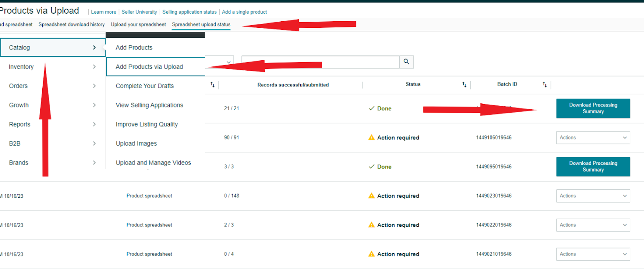Click Action required status for 90 / 91
The height and width of the screenshot is (275, 644).
pos(398,137)
